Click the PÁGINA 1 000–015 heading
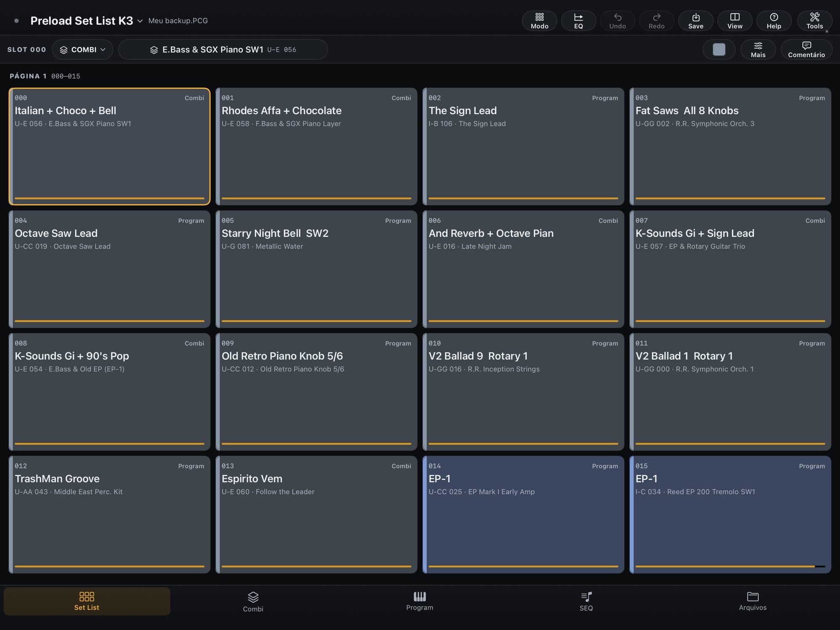This screenshot has width=840, height=630. point(45,76)
